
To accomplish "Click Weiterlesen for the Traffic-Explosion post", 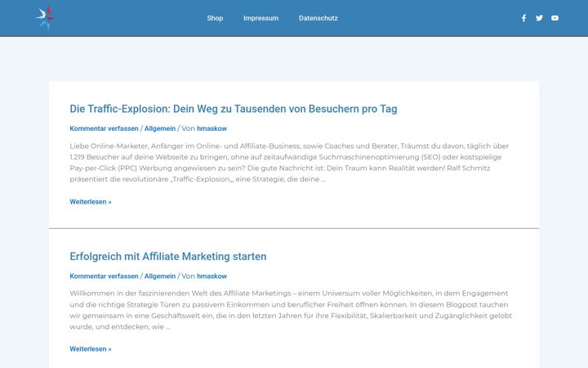I will pos(91,202).
